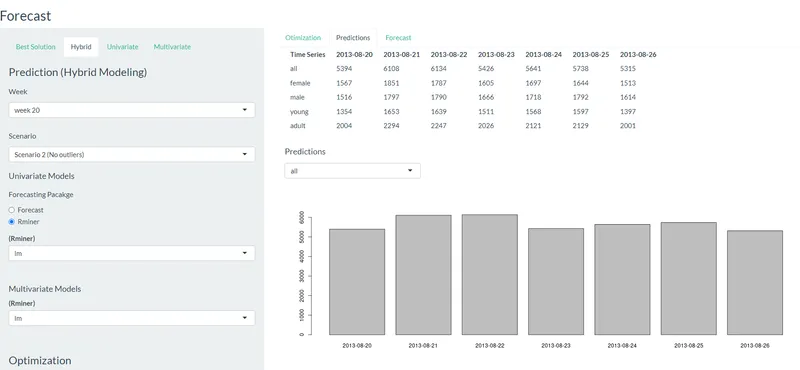The width and height of the screenshot is (800, 370).
Task: Click the Prediction (Hybrid Modeling) heading
Action: tap(78, 72)
